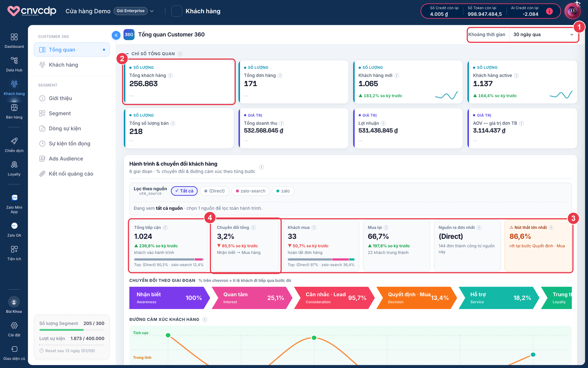Go to Bán hàng section
The image size is (588, 368).
click(14, 111)
